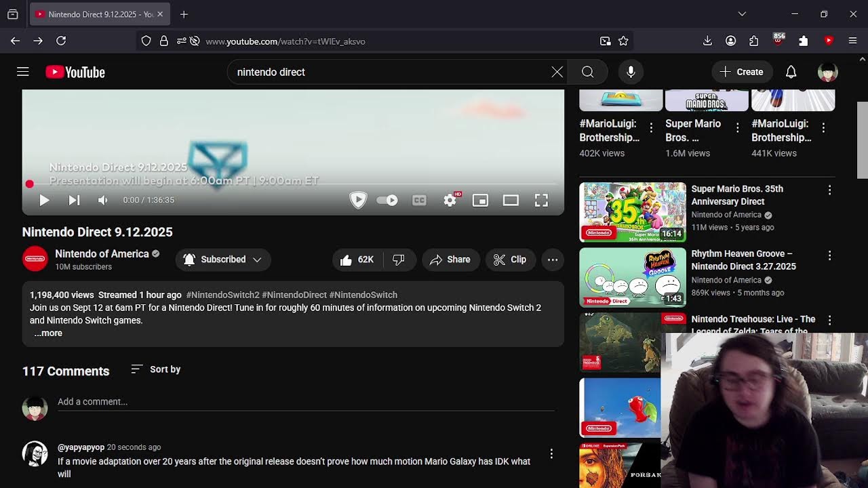Open the red extension icon in toolbar
868x488 pixels.
(829, 41)
